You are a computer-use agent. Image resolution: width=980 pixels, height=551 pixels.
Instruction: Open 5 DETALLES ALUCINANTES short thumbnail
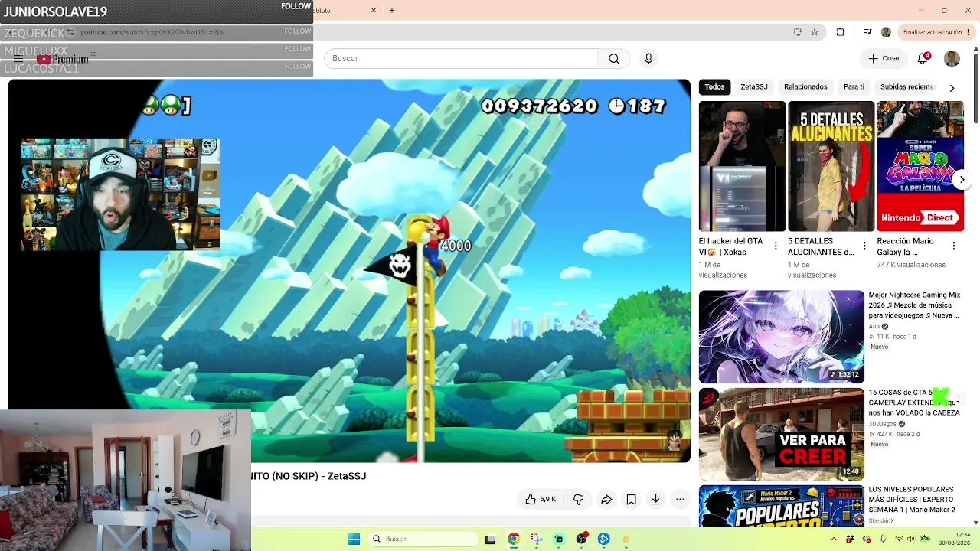tap(831, 166)
